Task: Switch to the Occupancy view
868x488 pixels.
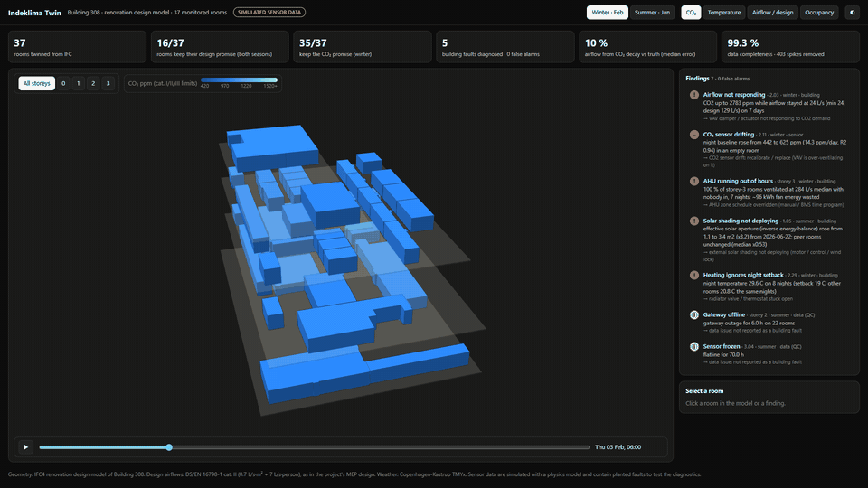Action: [x=819, y=12]
